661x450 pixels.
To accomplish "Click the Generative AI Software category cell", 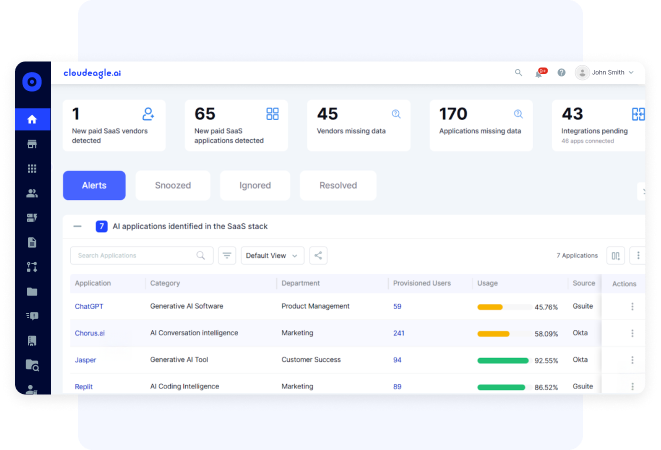I will [x=187, y=306].
